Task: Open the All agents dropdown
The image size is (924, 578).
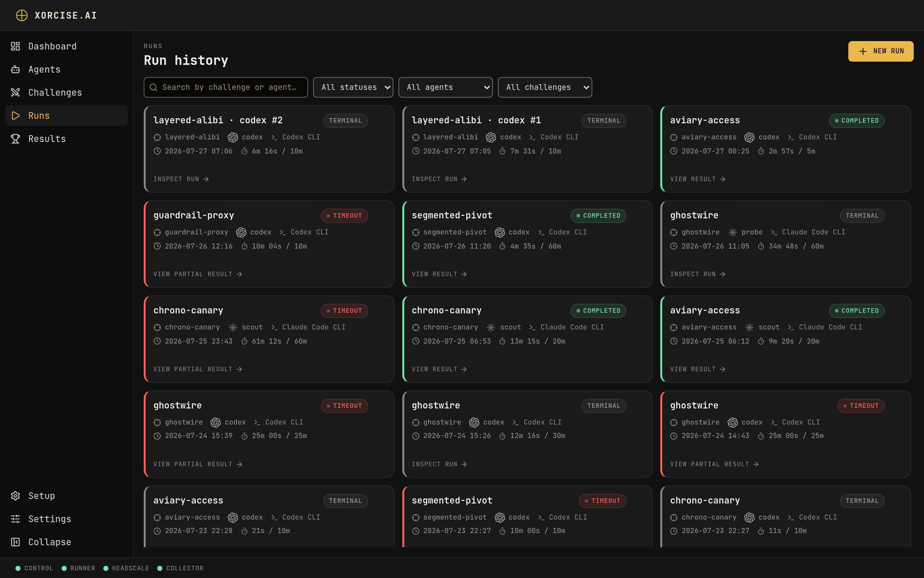Action: (x=446, y=87)
